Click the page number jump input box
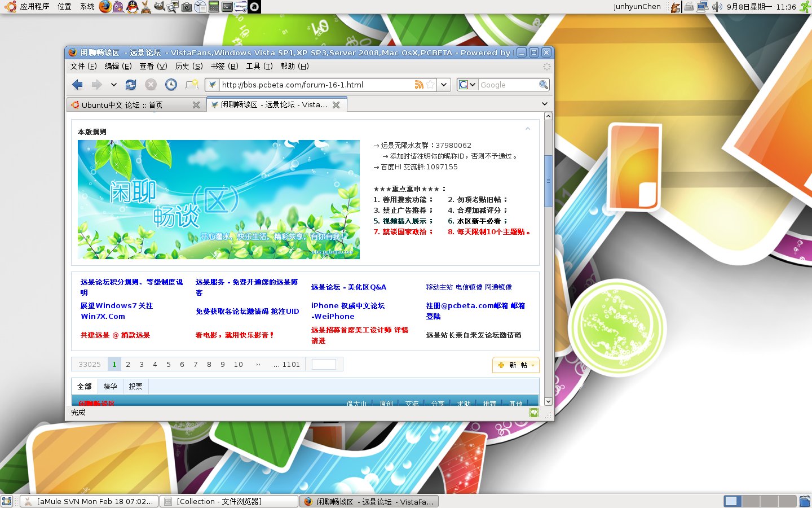 click(324, 365)
